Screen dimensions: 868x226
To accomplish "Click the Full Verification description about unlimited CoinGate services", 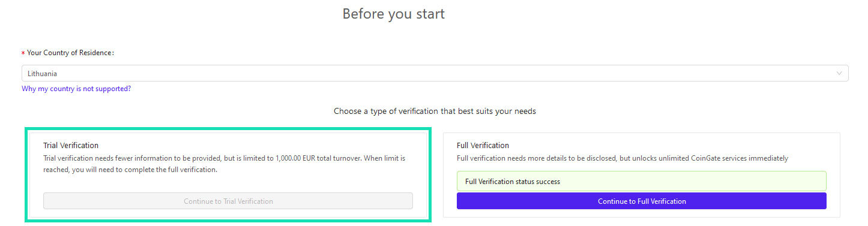I will (622, 158).
